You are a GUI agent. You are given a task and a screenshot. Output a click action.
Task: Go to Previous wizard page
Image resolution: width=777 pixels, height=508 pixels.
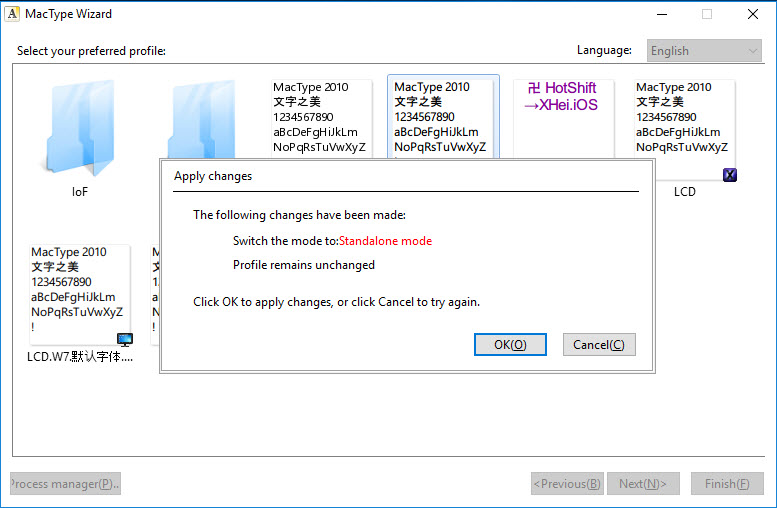click(567, 483)
